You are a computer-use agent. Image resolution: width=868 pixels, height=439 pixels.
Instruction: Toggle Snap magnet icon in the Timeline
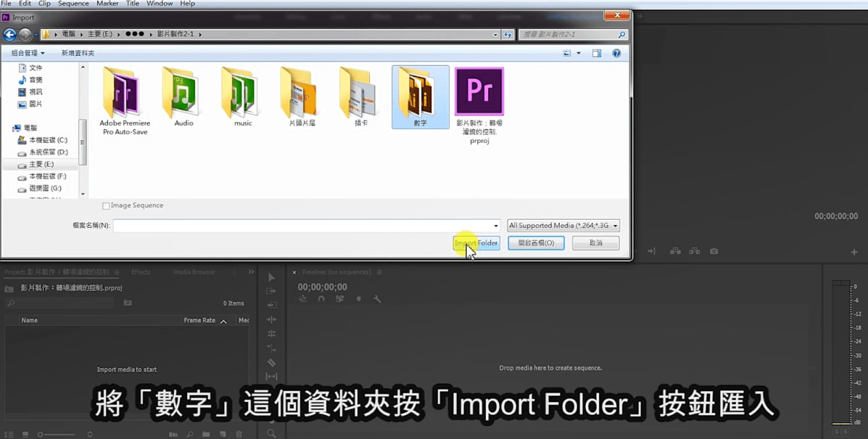click(x=321, y=299)
